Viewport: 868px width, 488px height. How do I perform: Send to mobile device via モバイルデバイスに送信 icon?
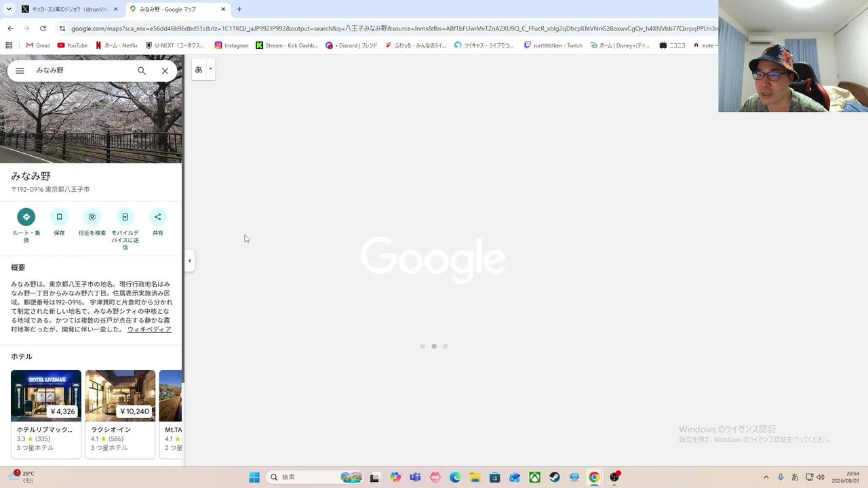click(x=125, y=217)
